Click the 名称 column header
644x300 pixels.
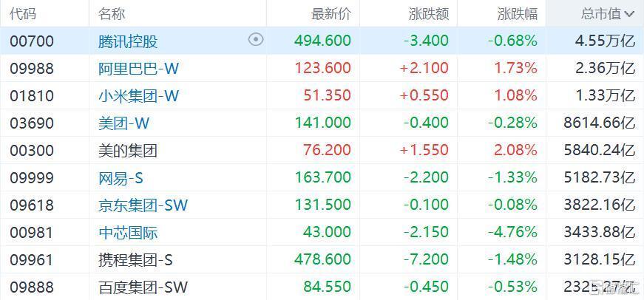(x=112, y=14)
